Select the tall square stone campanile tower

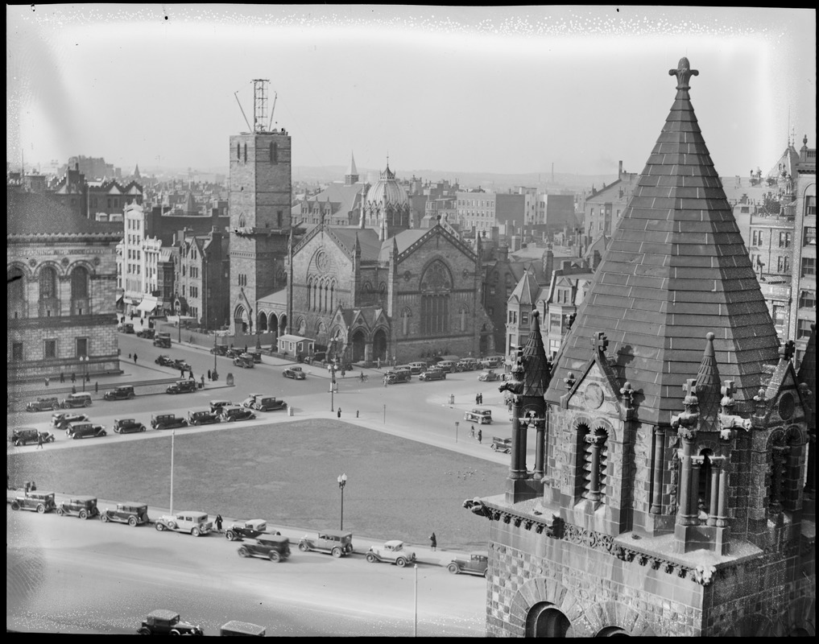[259, 231]
